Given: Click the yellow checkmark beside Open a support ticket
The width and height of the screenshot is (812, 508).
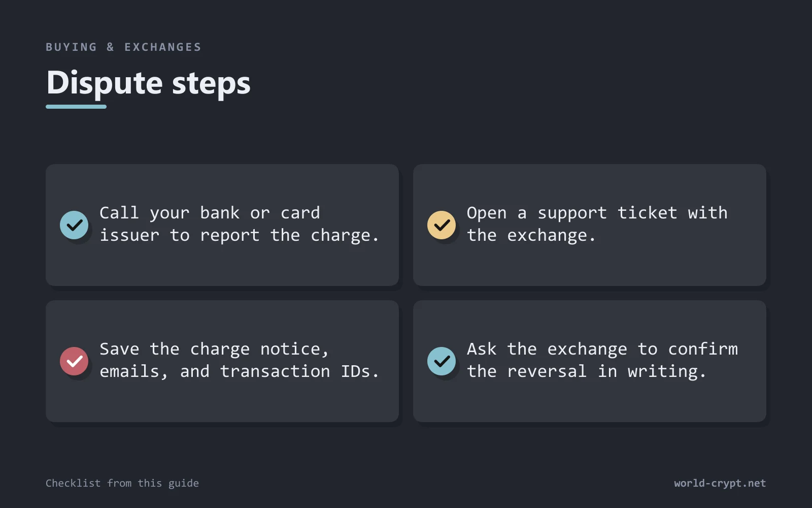Looking at the screenshot, I should pos(442,225).
